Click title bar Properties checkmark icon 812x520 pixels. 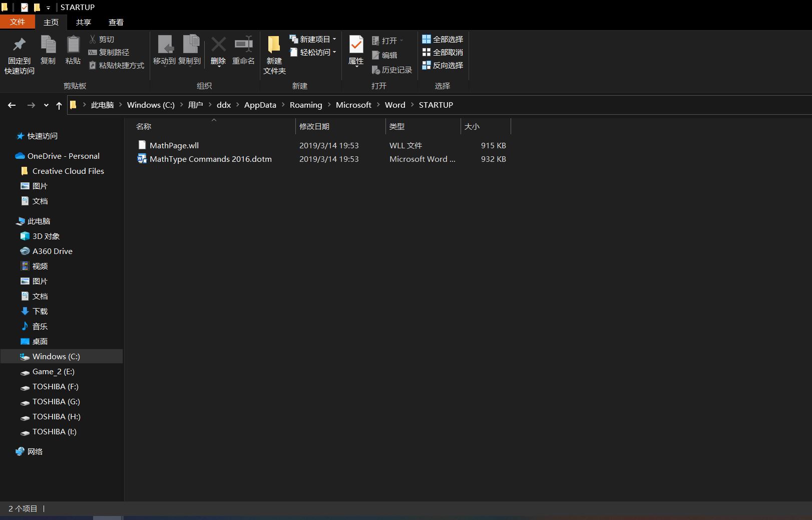[x=25, y=8]
